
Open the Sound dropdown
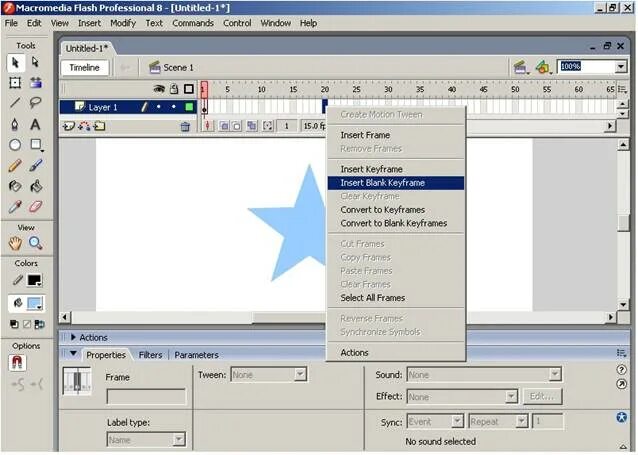(555, 374)
